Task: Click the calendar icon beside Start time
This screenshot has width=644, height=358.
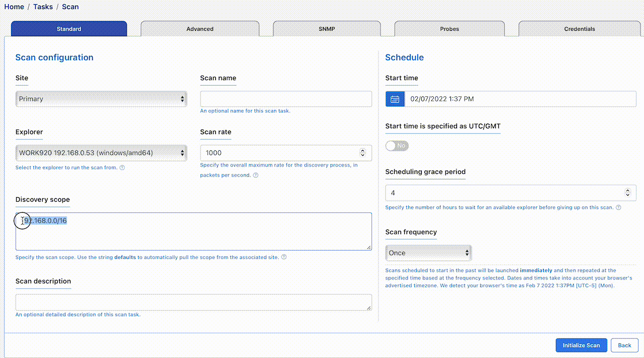Action: click(x=395, y=99)
